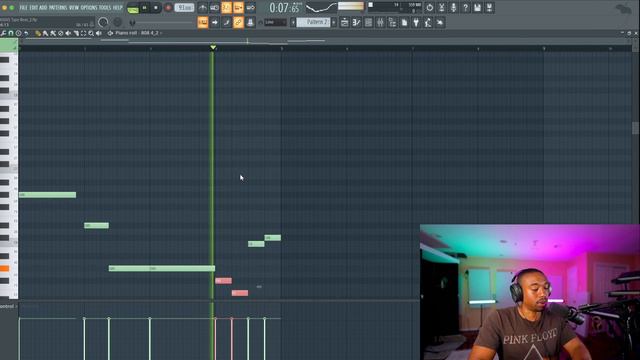Open the OPTIONS menu
This screenshot has height=360, width=640.
click(89, 7)
